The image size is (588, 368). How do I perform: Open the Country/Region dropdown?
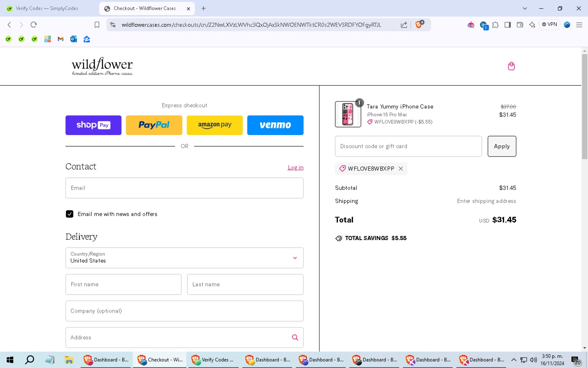(184, 258)
